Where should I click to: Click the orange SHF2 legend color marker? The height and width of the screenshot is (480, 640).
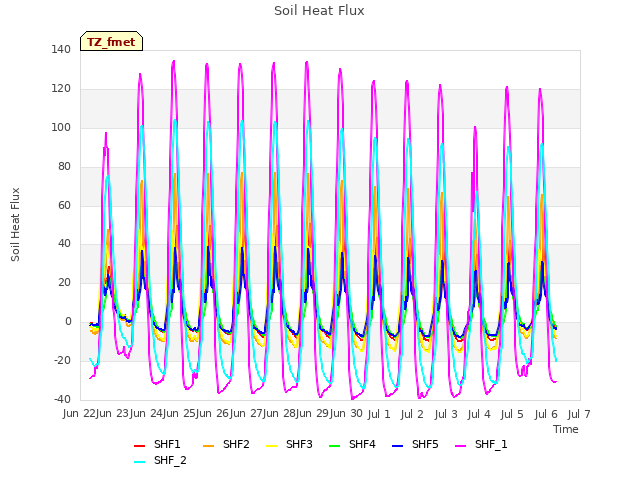point(209,446)
